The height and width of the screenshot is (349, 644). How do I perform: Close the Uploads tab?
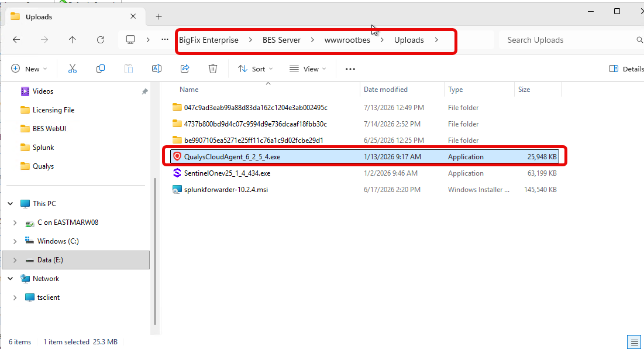pos(133,16)
